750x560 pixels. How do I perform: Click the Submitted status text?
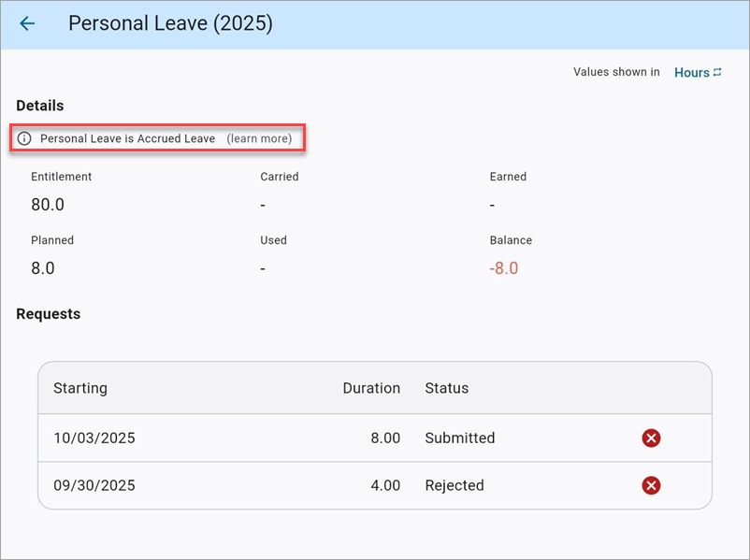tap(459, 438)
